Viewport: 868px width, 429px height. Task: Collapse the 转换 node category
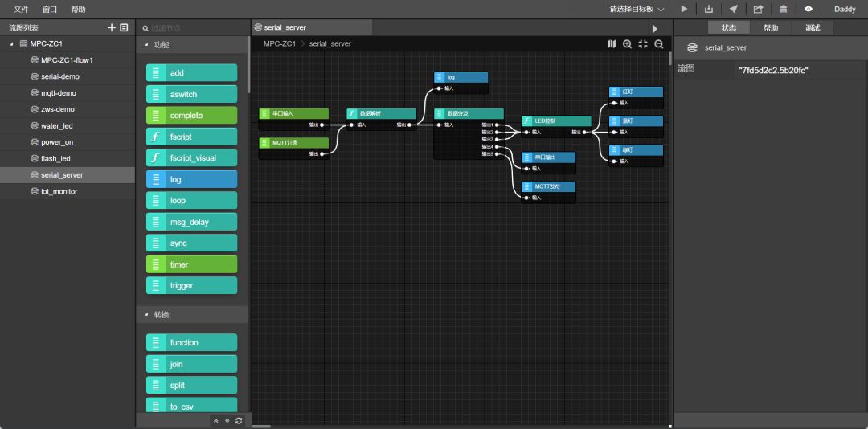click(x=146, y=314)
